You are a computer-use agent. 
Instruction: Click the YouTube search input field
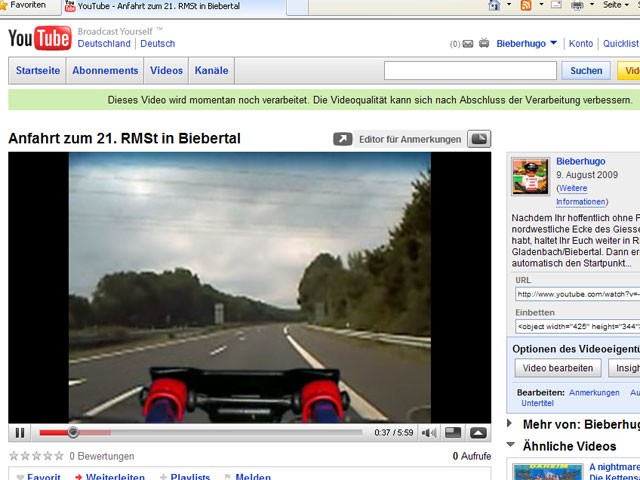pyautogui.click(x=470, y=71)
